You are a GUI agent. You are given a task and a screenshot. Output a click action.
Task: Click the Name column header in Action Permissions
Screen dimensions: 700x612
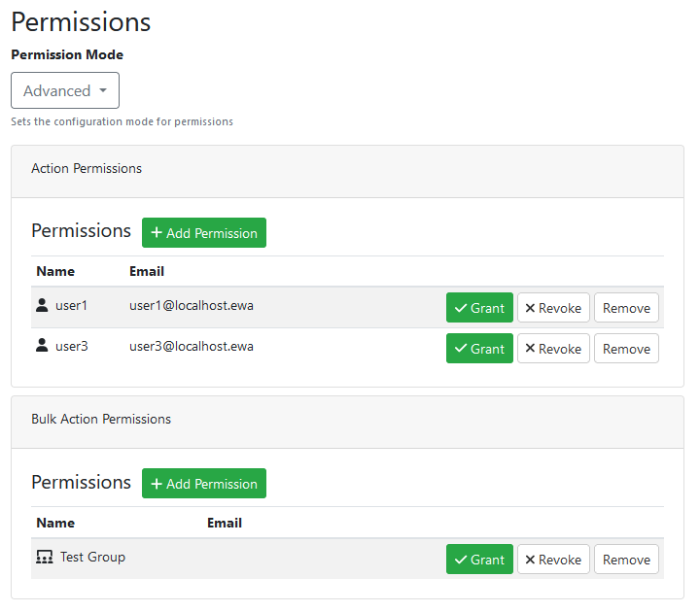pos(55,271)
